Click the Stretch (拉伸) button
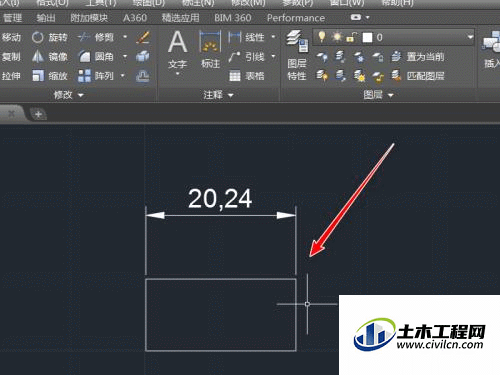The image size is (500, 375). 11,76
